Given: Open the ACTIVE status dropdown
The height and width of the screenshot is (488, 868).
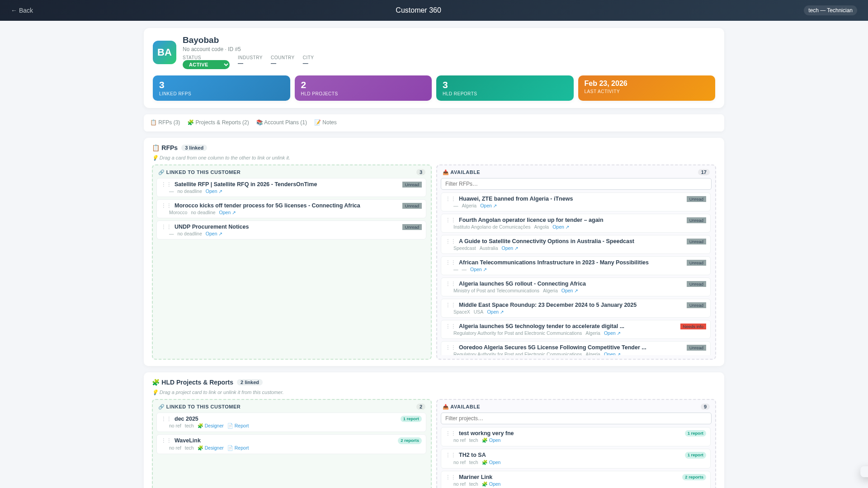Looking at the screenshot, I should tap(206, 65).
